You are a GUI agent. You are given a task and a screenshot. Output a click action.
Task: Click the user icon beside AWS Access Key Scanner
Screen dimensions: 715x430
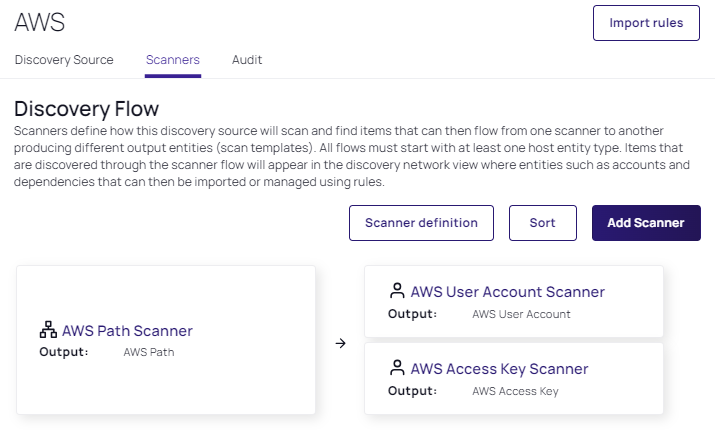pos(397,368)
